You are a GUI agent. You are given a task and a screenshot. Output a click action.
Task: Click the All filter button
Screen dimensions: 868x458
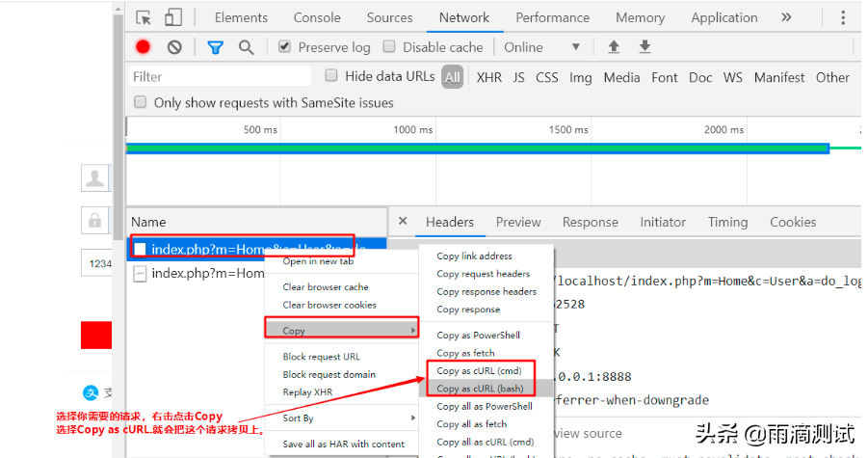452,77
